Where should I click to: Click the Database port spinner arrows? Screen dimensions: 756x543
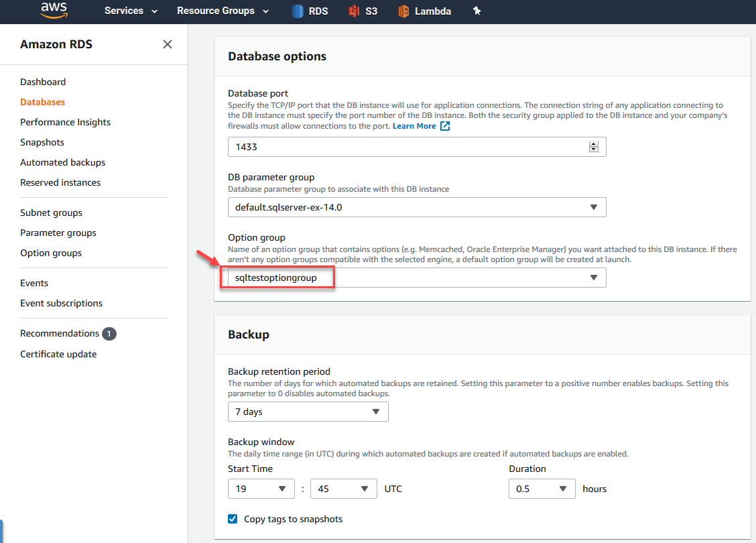[x=594, y=147]
